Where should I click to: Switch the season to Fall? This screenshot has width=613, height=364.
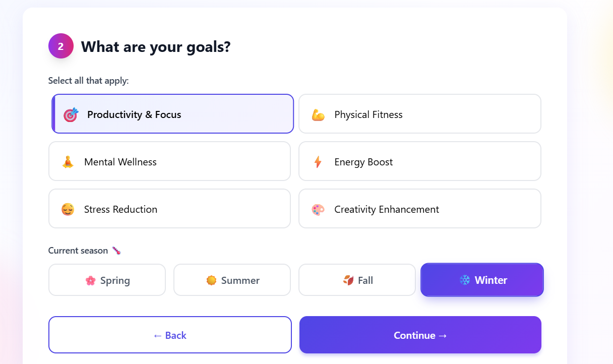tap(357, 280)
